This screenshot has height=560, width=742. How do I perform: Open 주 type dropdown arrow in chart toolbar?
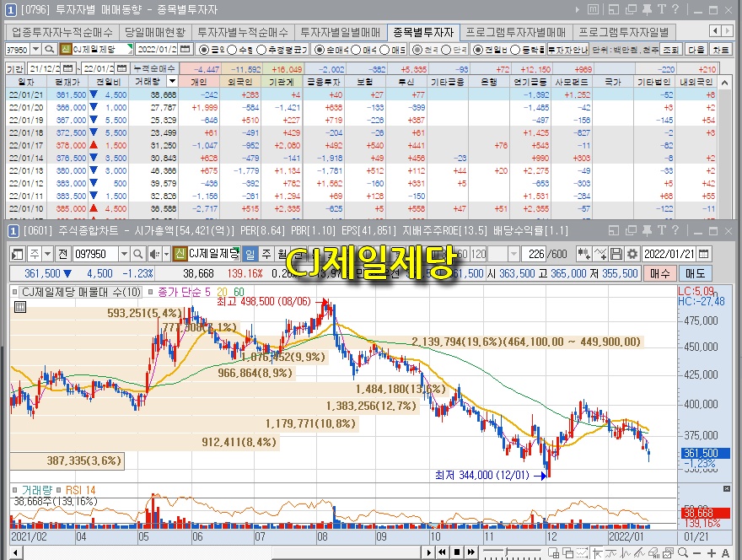tap(47, 254)
